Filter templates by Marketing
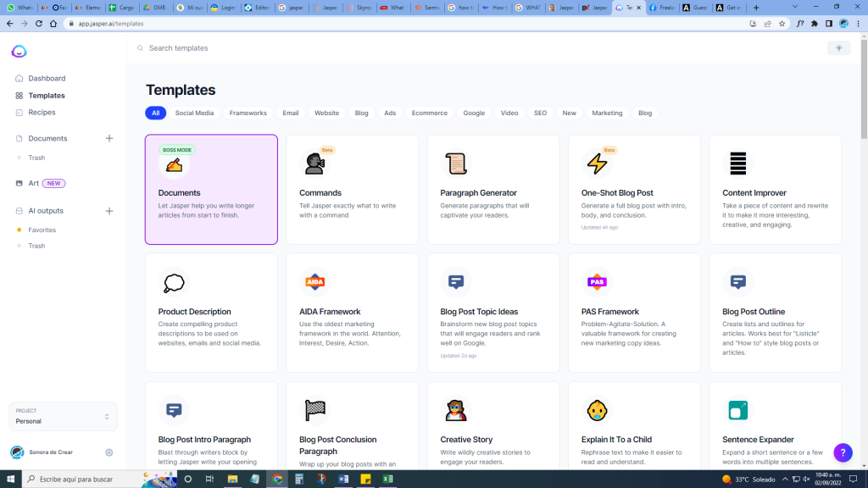This screenshot has height=488, width=868. pyautogui.click(x=607, y=113)
